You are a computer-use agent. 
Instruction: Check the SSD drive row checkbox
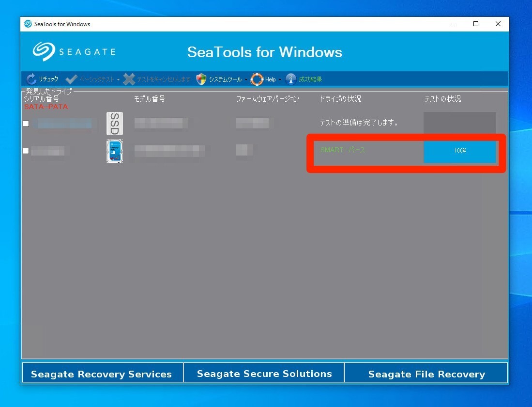26,124
